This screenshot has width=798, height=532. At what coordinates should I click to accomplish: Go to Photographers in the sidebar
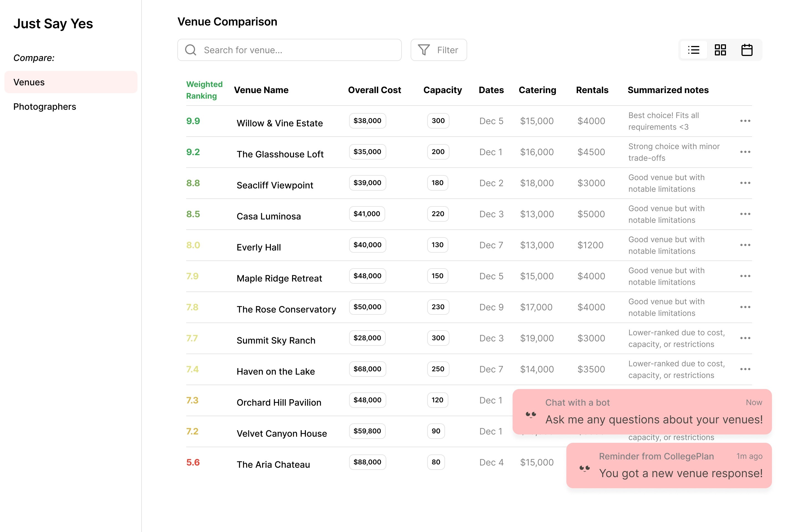point(44,106)
